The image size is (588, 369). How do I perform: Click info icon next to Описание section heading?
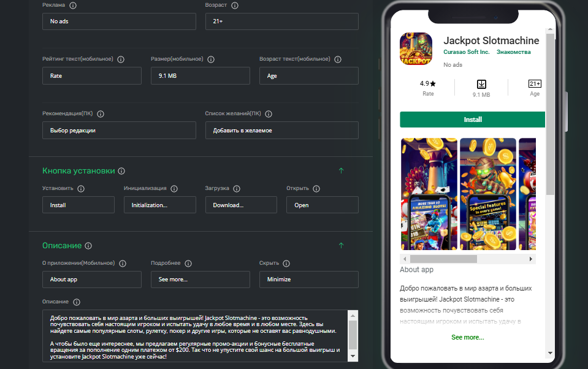pos(88,246)
